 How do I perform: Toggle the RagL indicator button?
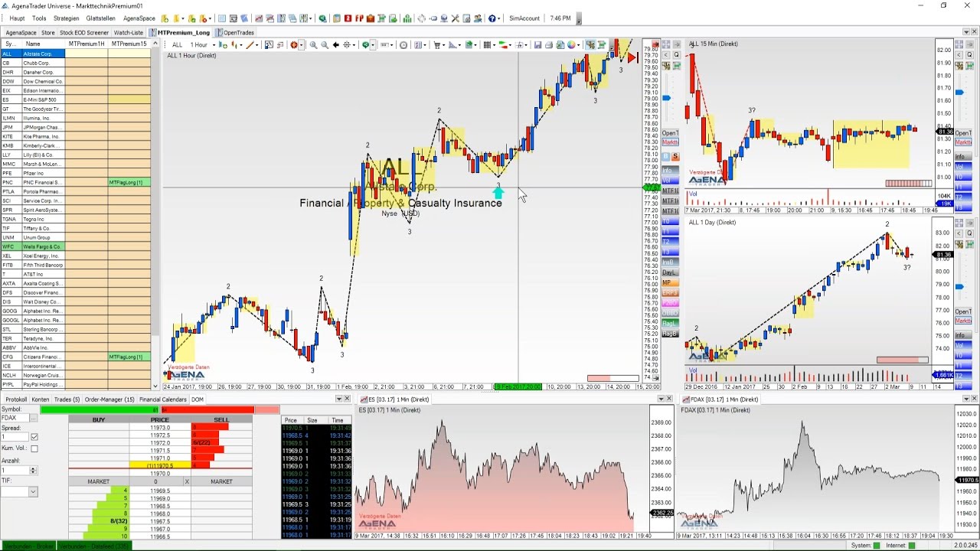[x=671, y=324]
